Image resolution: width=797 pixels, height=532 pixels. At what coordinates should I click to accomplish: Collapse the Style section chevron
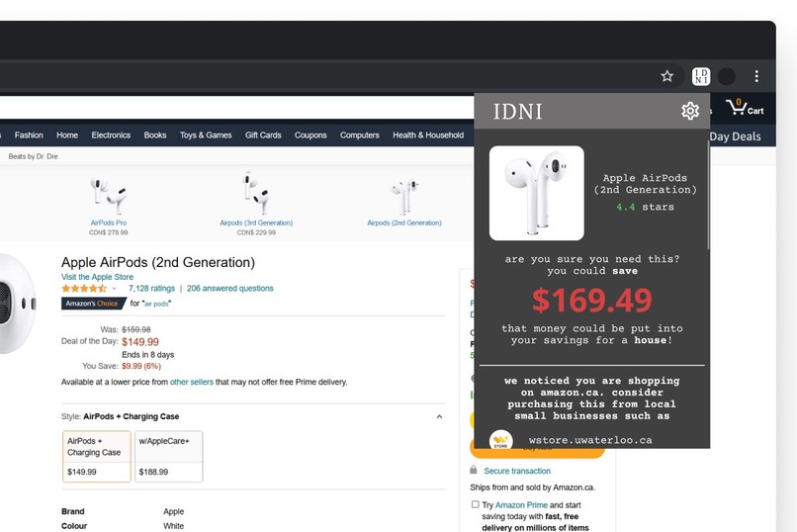pyautogui.click(x=439, y=416)
